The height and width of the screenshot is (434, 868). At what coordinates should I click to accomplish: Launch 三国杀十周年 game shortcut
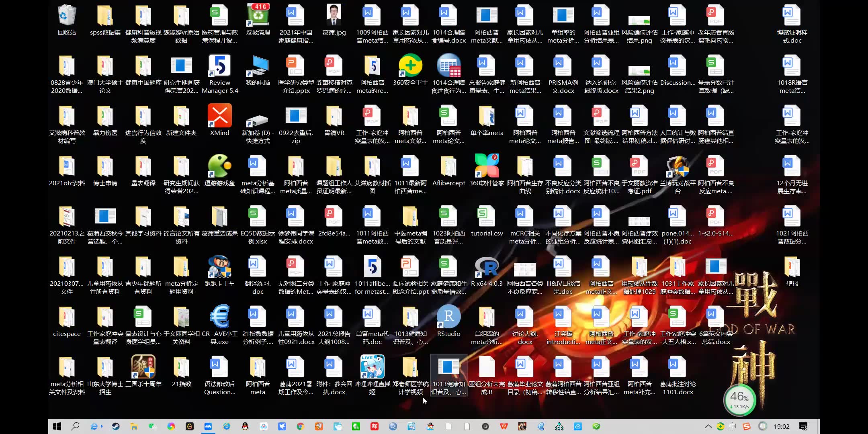tap(143, 372)
